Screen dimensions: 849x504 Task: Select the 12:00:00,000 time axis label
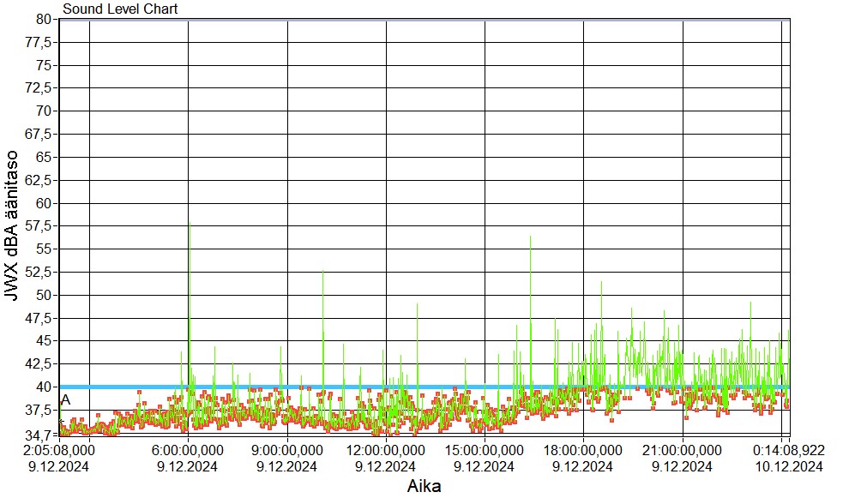[387, 451]
